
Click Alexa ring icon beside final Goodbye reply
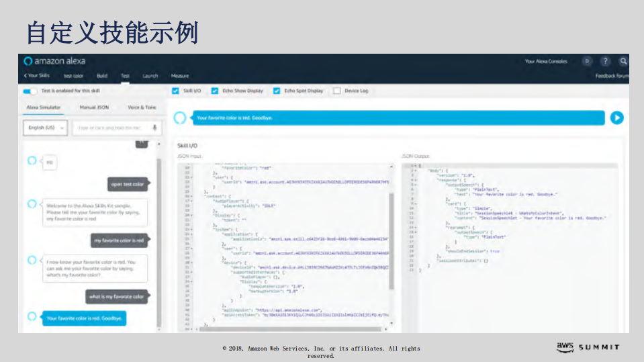coord(32,316)
